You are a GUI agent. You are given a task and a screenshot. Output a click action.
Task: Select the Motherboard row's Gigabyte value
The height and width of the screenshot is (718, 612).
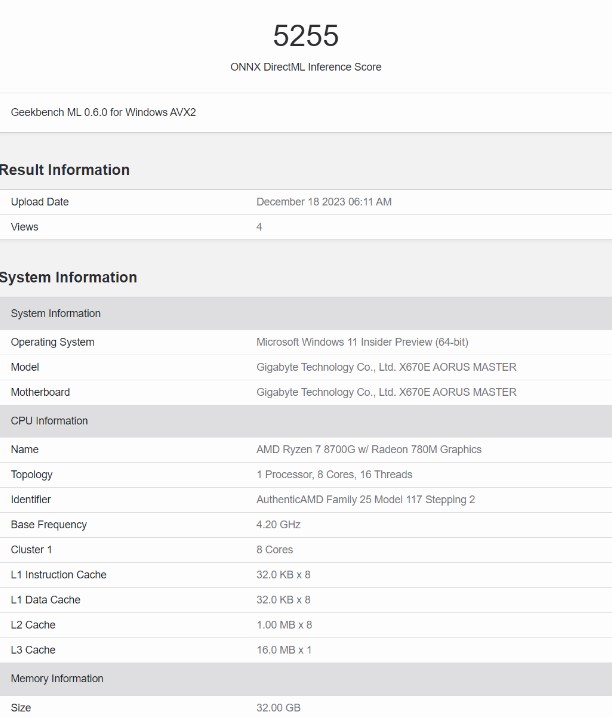(x=386, y=392)
